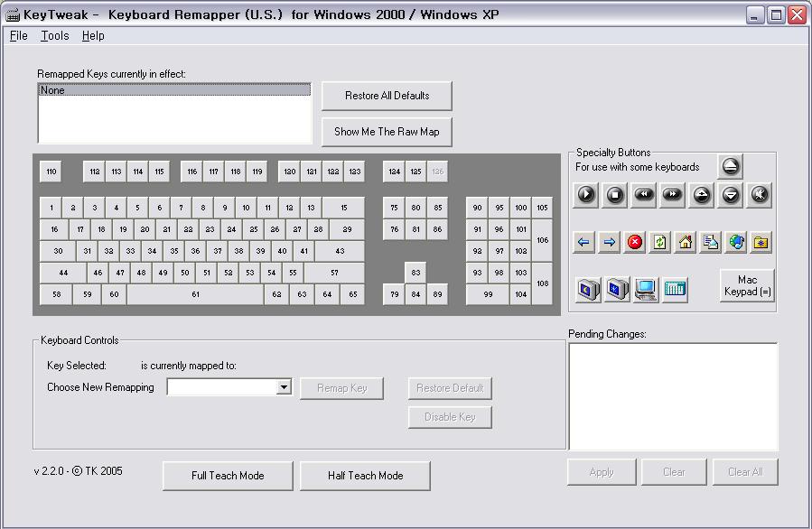812x529 pixels.
Task: Click inside the Pending Changes box
Action: pos(673,396)
